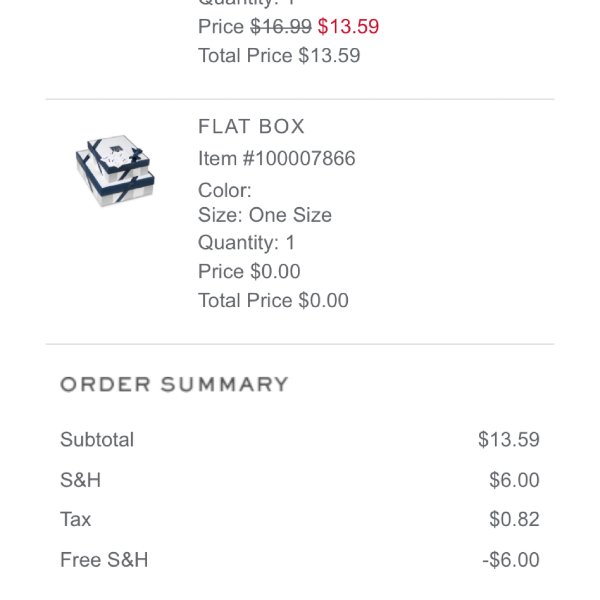Select the Total Price $13.59 line
Screen dimensions: 600x600
tap(279, 55)
